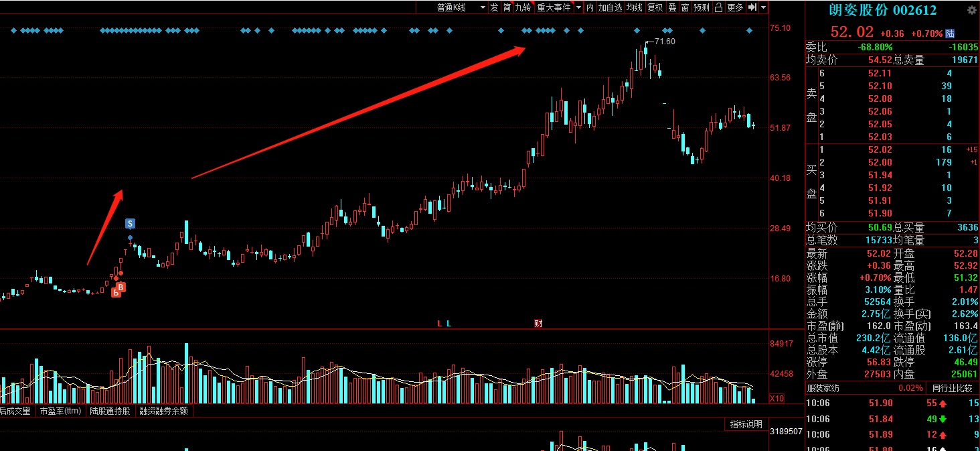Screen dimensions: 980x451
Task: Click the blue S sell marker on chart
Action: tap(130, 223)
